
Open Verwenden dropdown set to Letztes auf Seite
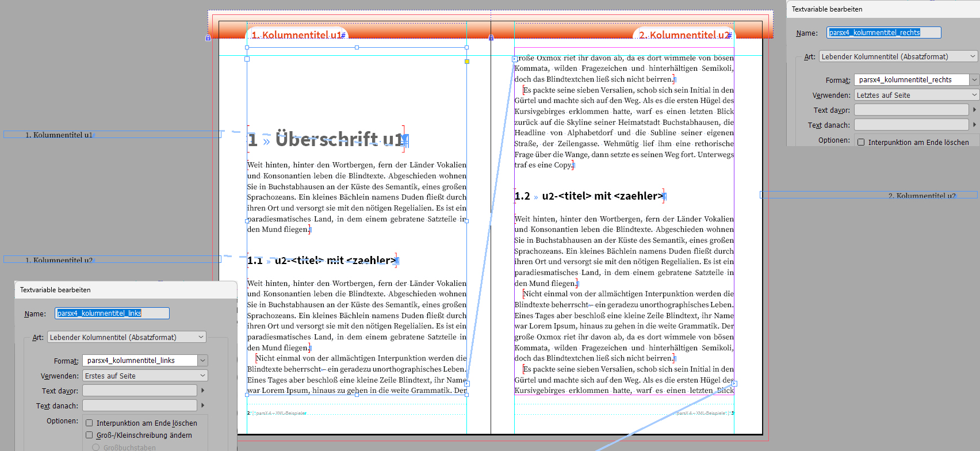[916, 95]
